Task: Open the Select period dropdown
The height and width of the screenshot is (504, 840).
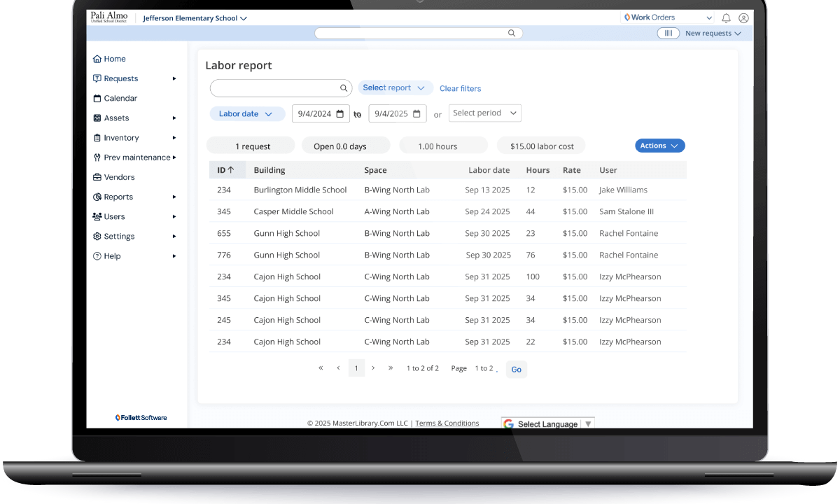Action: tap(485, 113)
